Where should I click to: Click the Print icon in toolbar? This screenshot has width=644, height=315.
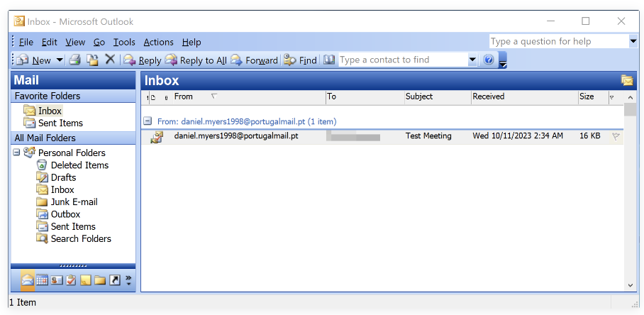[x=74, y=60]
